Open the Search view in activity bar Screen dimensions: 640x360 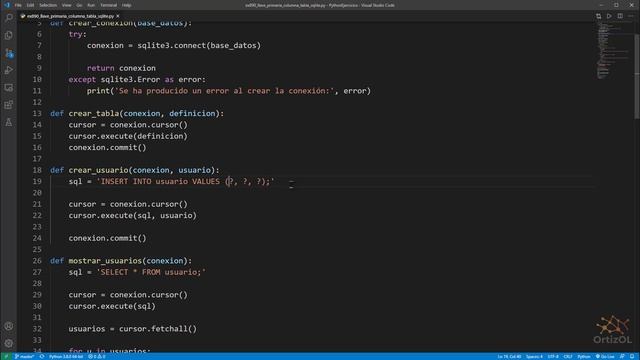pos(9,18)
